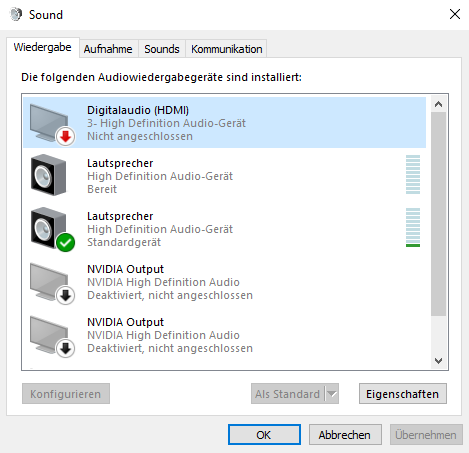Open the Als Standard dropdown arrow
This screenshot has height=453, width=469.
point(332,394)
